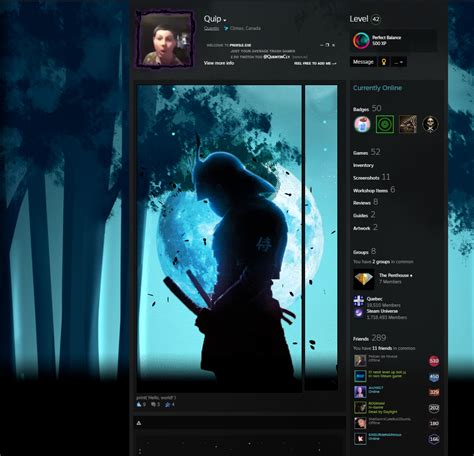Open the Groups 8 link

pos(364,251)
